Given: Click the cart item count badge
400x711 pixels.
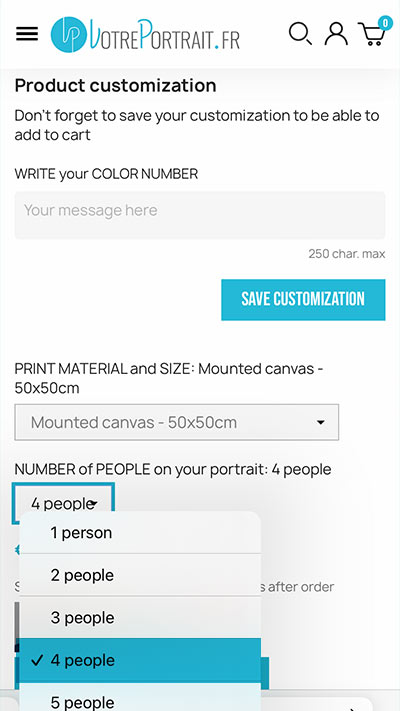Looking at the screenshot, I should coord(385,23).
